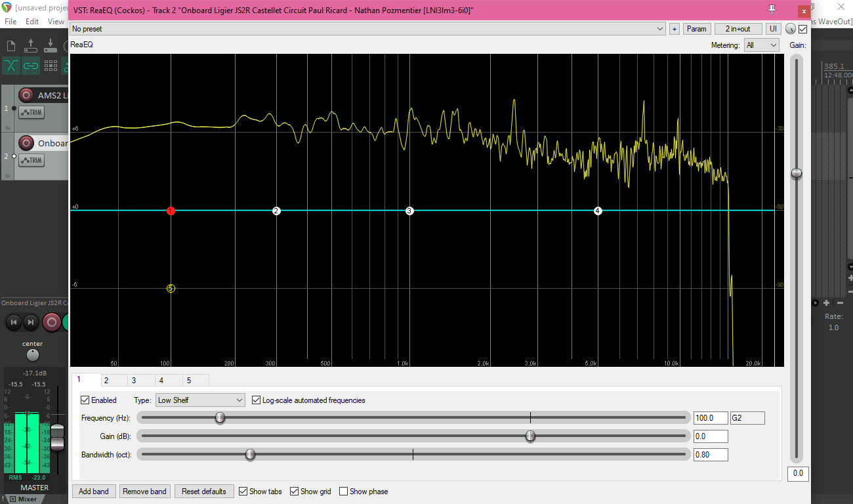Toggle the auto-crossfade toolbar icon
The width and height of the screenshot is (853, 504).
click(x=11, y=66)
